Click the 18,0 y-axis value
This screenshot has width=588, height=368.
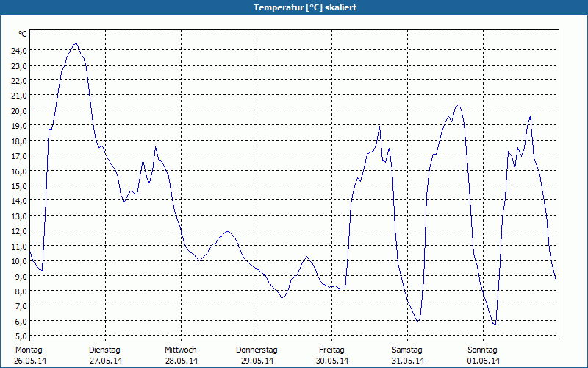point(19,141)
